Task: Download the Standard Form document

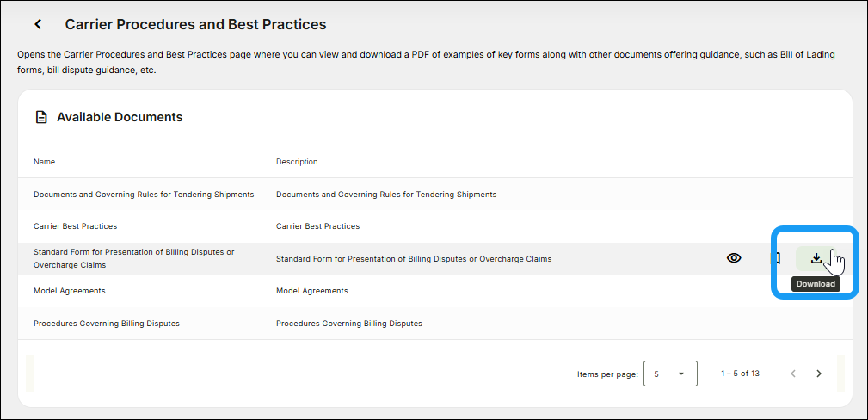Action: click(816, 258)
